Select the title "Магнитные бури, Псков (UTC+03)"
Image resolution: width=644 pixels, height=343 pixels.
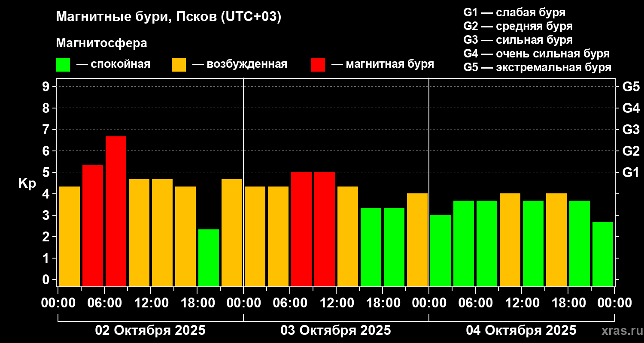169,17
